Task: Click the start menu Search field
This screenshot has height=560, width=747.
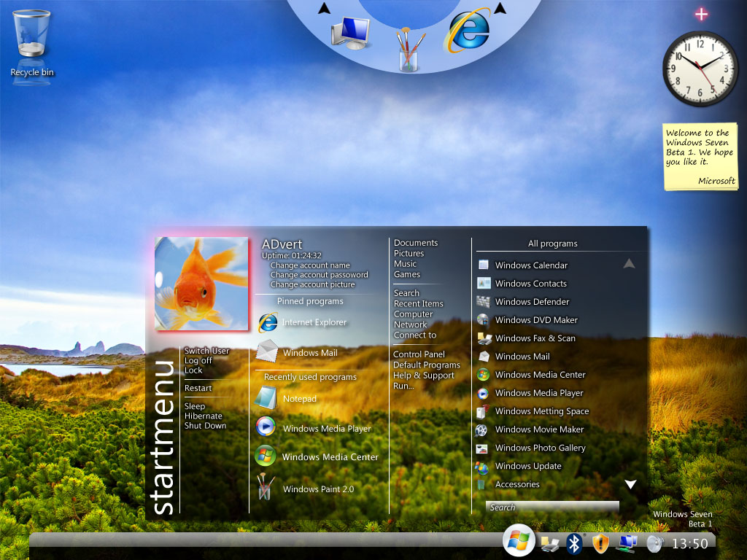Action: click(x=552, y=507)
